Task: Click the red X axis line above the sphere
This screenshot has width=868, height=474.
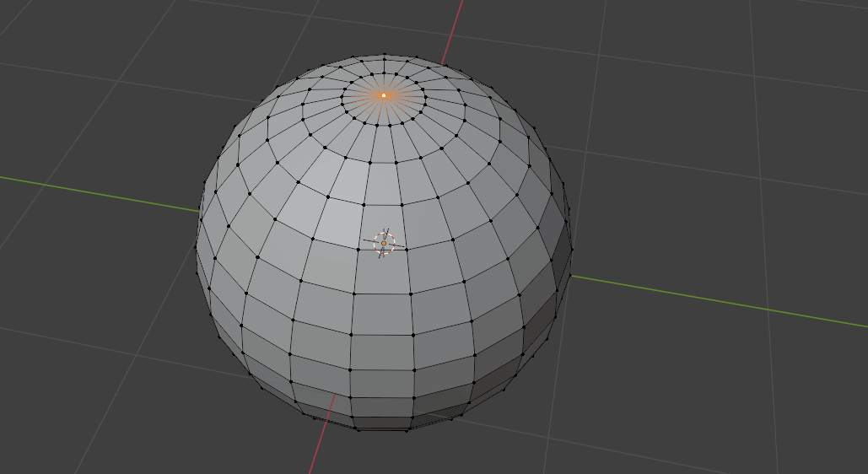Action: [x=456, y=25]
